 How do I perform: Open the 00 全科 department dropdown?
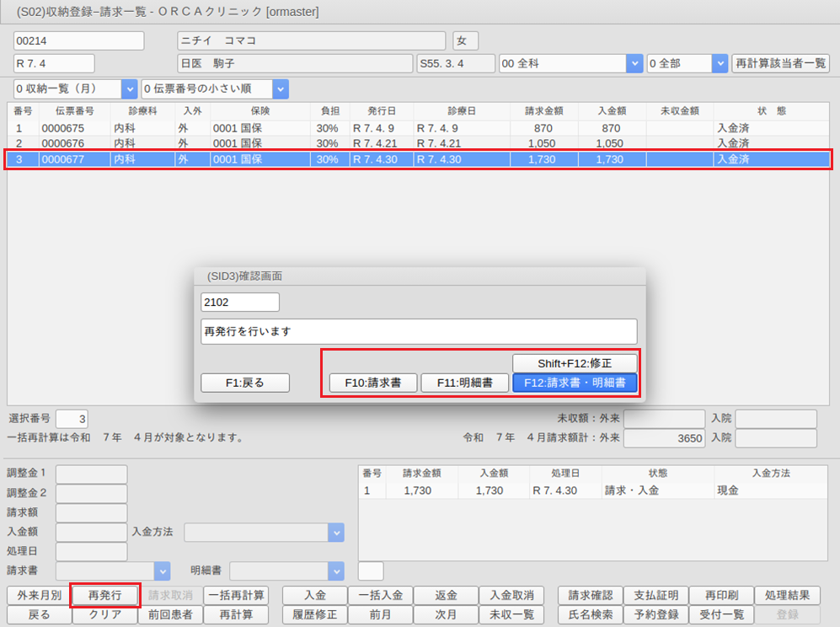click(634, 64)
